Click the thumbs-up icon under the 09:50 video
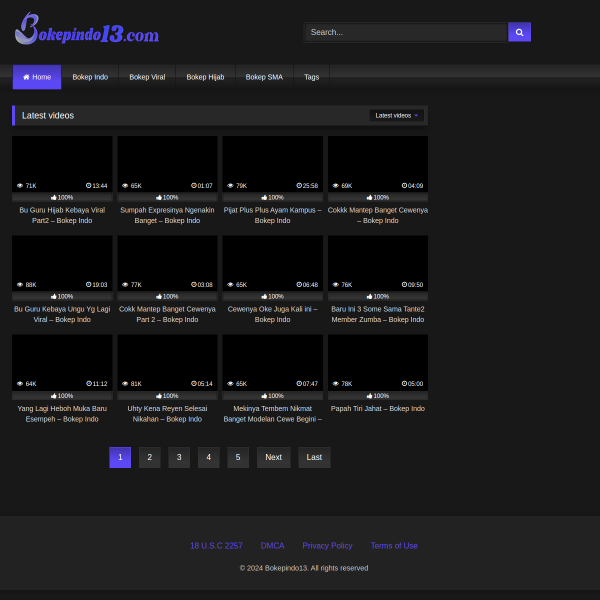Screen dimensions: 600x600 pos(369,297)
